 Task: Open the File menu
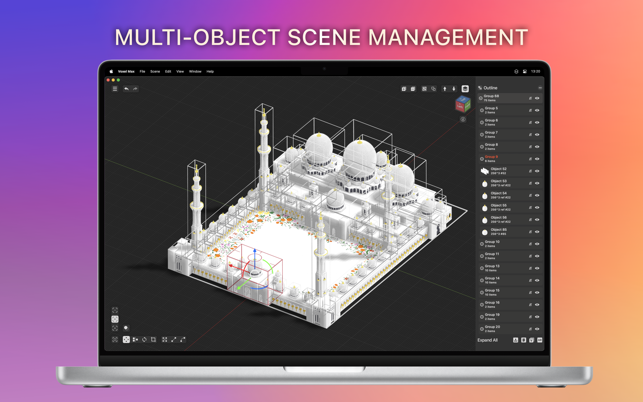click(x=142, y=71)
